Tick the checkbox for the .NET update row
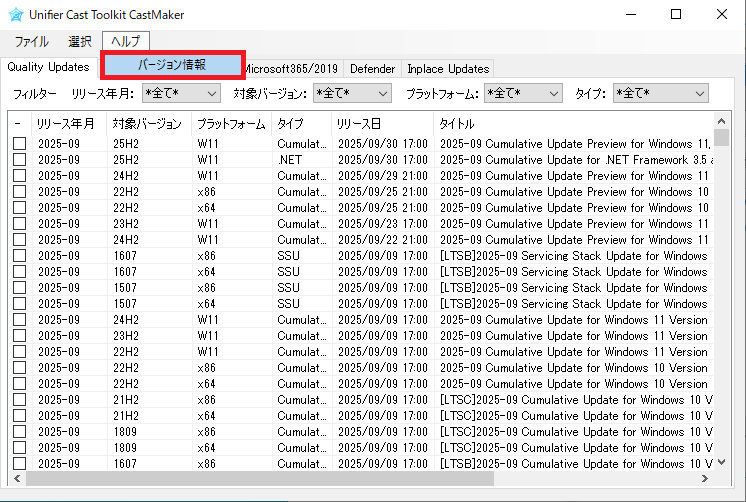 (20, 160)
